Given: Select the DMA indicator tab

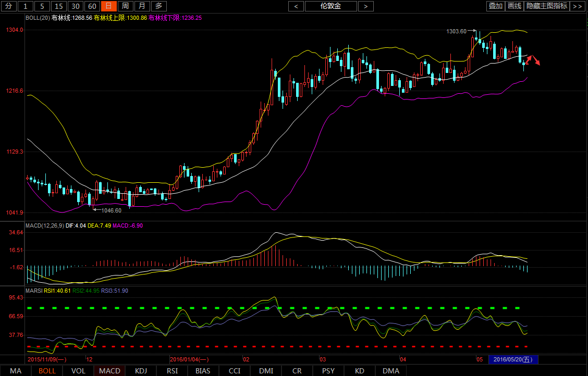Looking at the screenshot, I should pyautogui.click(x=391, y=371).
